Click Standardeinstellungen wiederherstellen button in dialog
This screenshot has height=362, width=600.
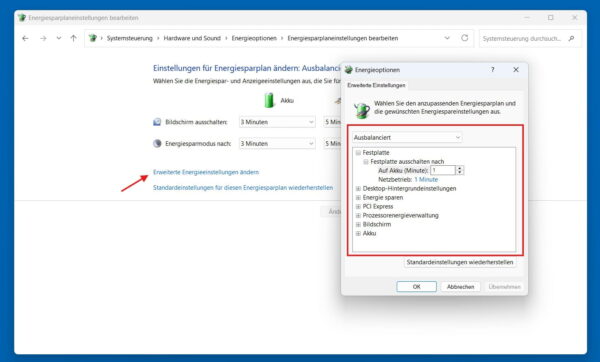coord(460,262)
